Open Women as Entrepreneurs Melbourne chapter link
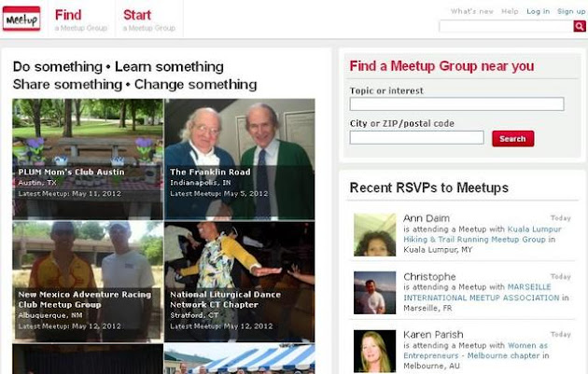588x374 pixels. [x=475, y=351]
